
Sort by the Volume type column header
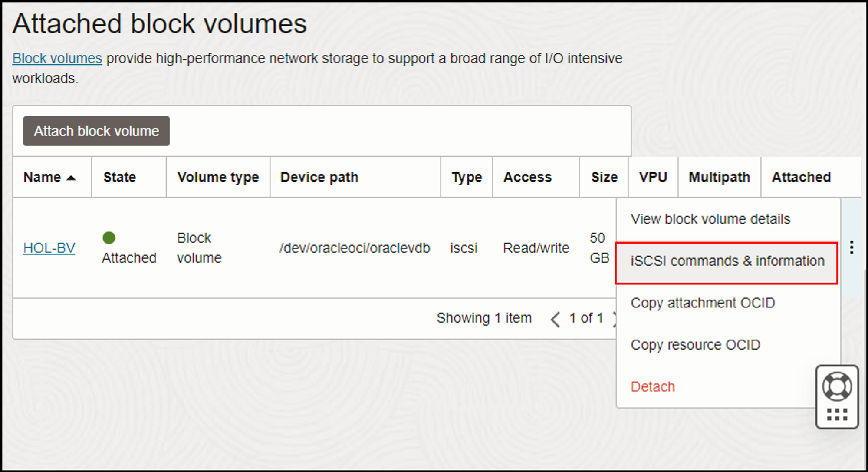(218, 177)
